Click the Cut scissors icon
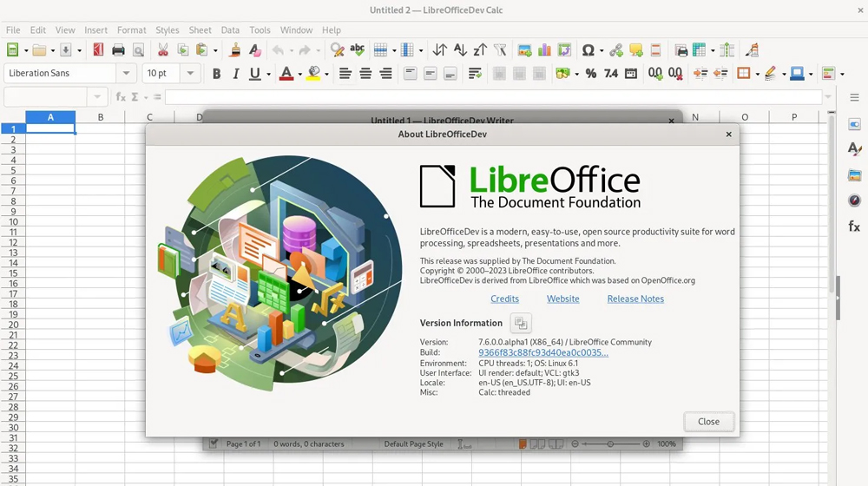 pos(163,50)
